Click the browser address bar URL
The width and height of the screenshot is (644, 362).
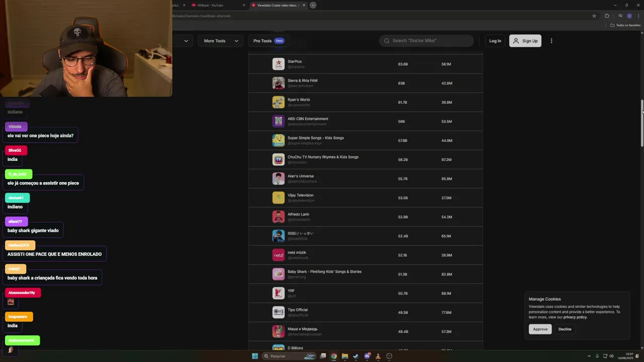pos(201,16)
